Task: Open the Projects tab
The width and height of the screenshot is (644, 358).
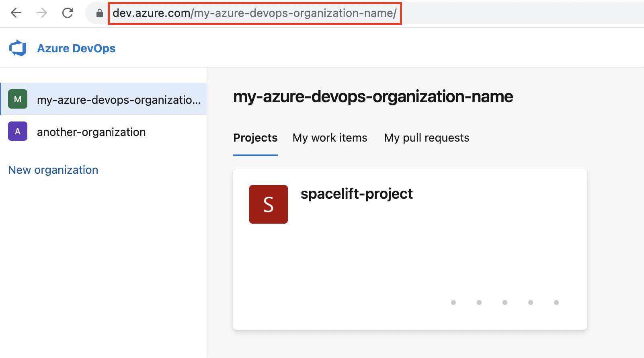Action: [255, 138]
